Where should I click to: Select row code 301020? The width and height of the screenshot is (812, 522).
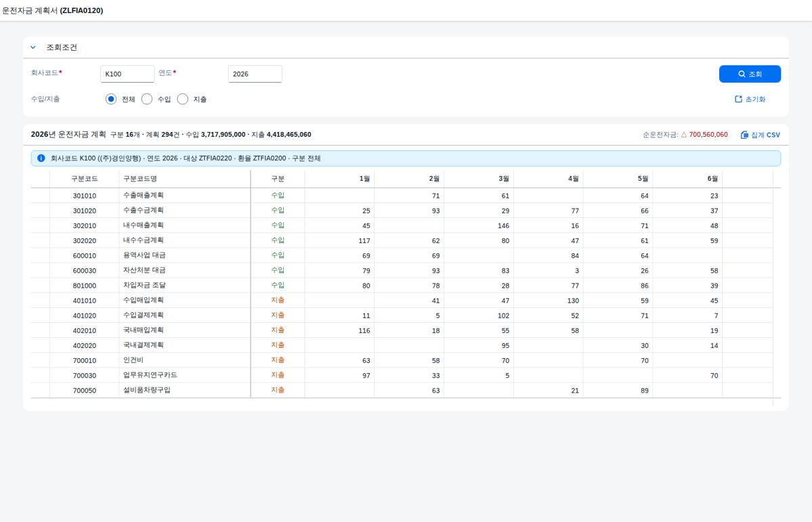tap(85, 211)
